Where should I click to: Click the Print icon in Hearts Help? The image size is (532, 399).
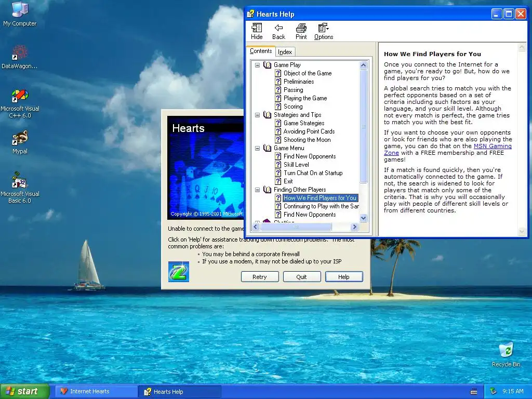[301, 28]
